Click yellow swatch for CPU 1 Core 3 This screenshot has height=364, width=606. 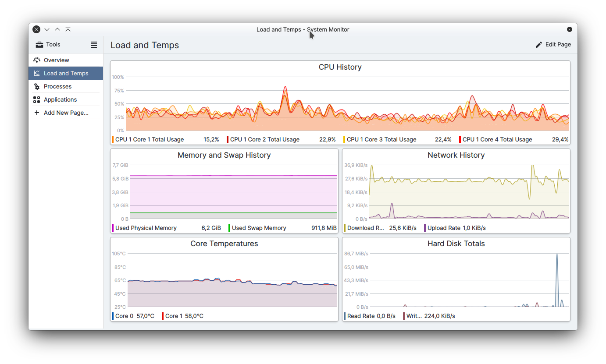pos(344,139)
